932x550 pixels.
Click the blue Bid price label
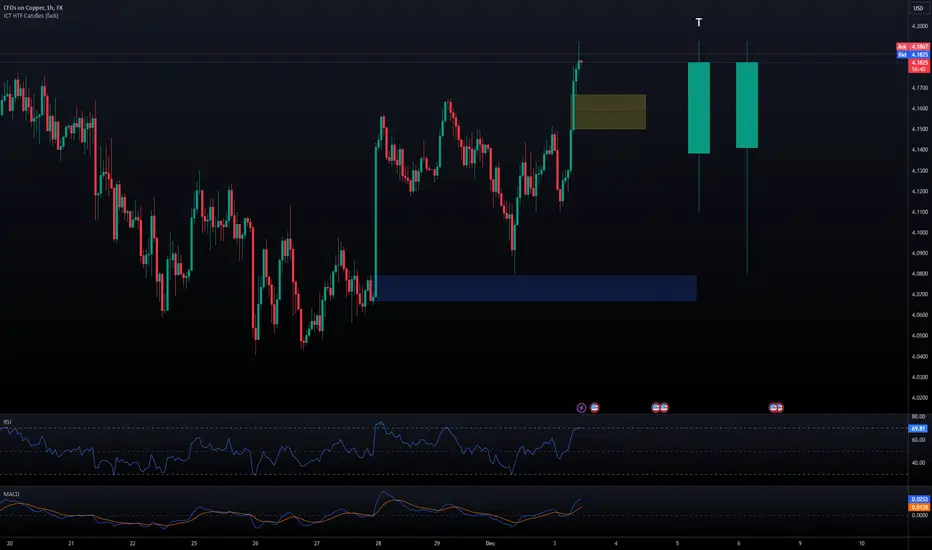click(914, 54)
